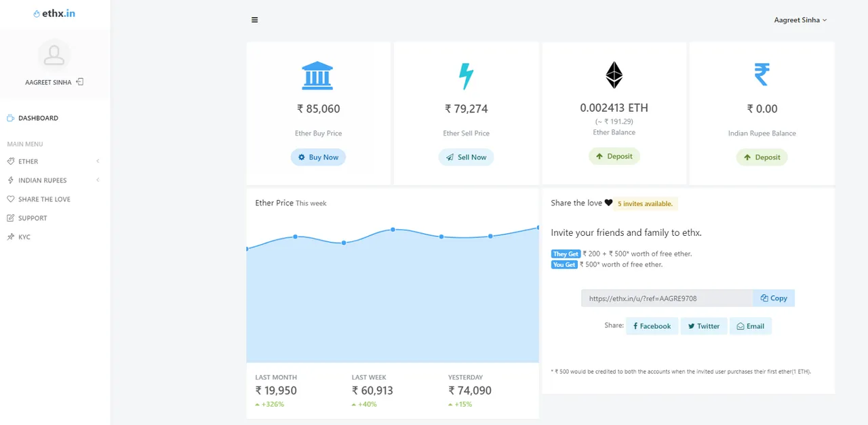Click the Support edit icon in sidebar

click(x=11, y=218)
